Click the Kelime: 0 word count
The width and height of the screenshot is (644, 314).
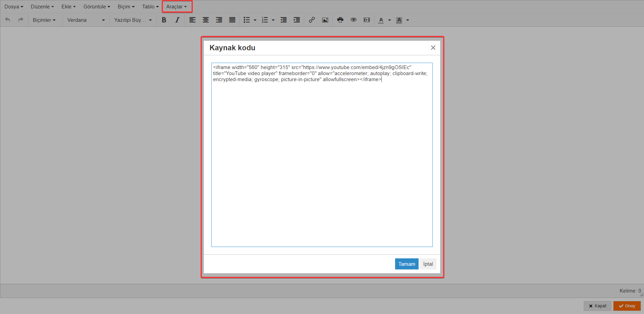pyautogui.click(x=630, y=291)
